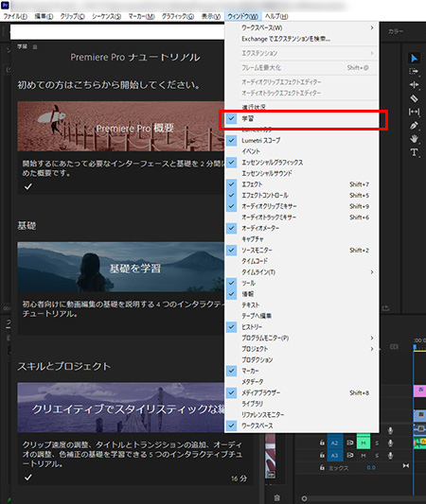Image resolution: width=426 pixels, height=504 pixels.
Task: Toggle lock on audio track A3
Action: click(x=322, y=455)
